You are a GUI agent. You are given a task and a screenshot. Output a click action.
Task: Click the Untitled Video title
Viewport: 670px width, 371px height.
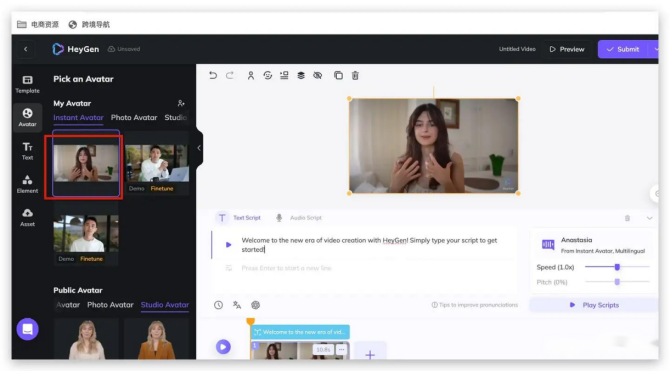pos(517,49)
